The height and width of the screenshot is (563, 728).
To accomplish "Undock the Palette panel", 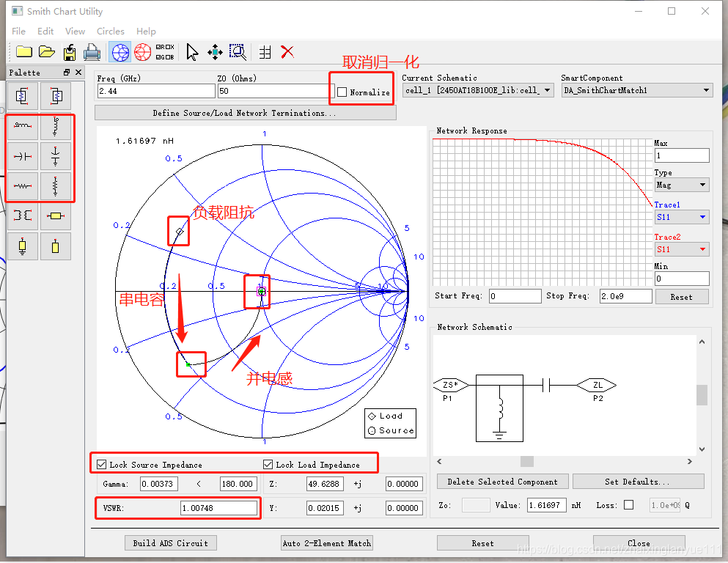I will pos(67,73).
